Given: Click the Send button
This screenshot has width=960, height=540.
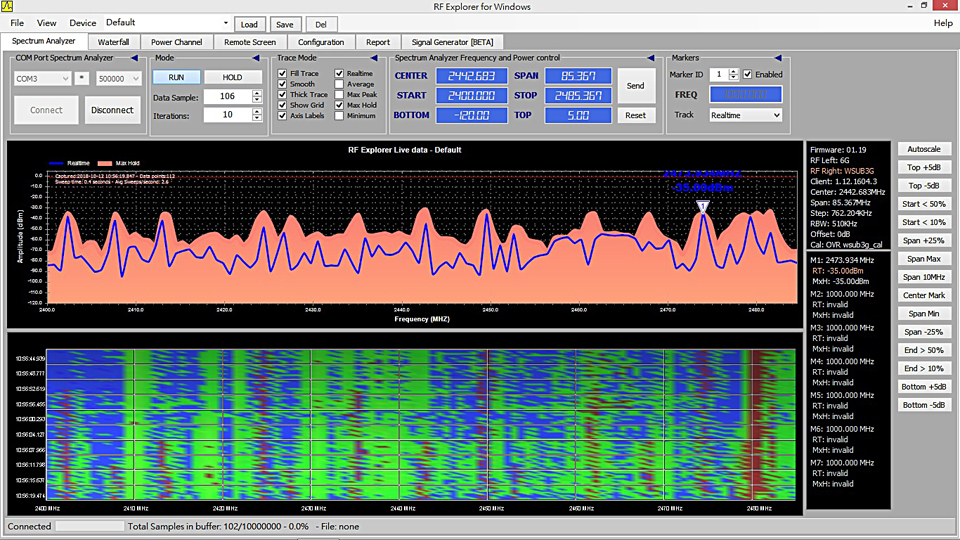Looking at the screenshot, I should point(636,86).
